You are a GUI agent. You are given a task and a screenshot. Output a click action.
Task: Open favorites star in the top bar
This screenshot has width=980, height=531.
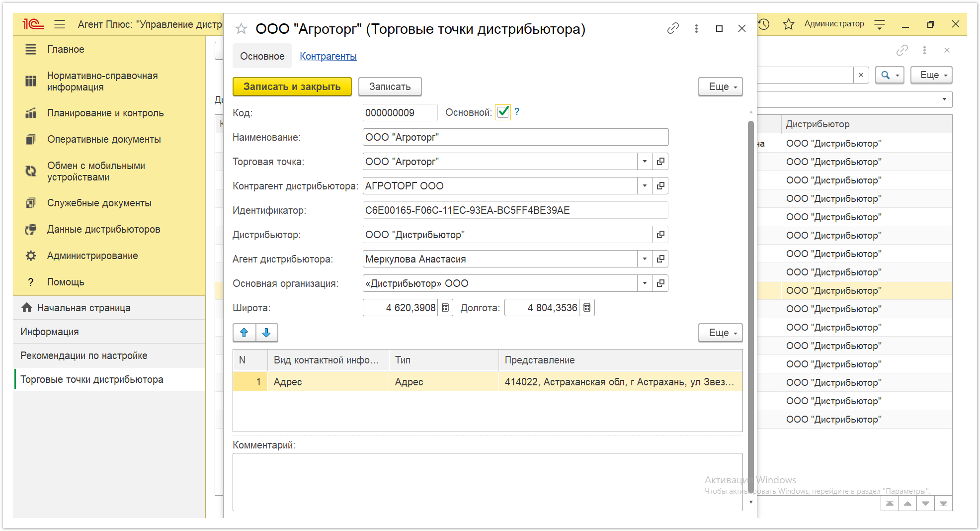789,24
